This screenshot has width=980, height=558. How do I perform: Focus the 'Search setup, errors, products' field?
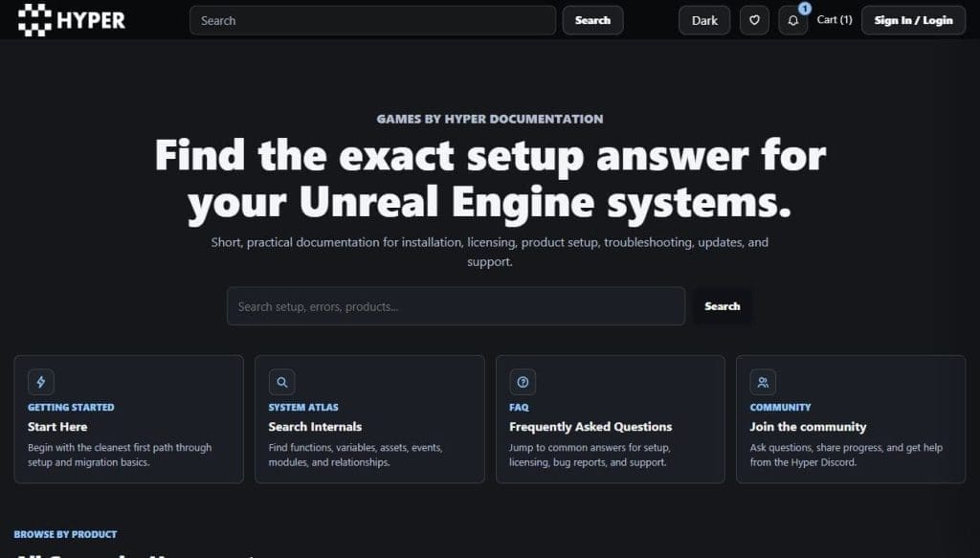coord(456,306)
